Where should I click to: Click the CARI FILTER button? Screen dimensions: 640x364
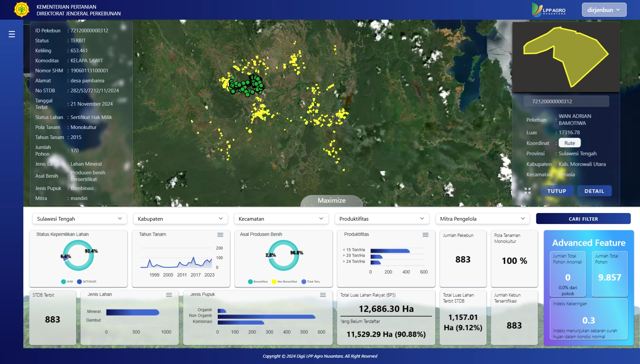tap(583, 219)
